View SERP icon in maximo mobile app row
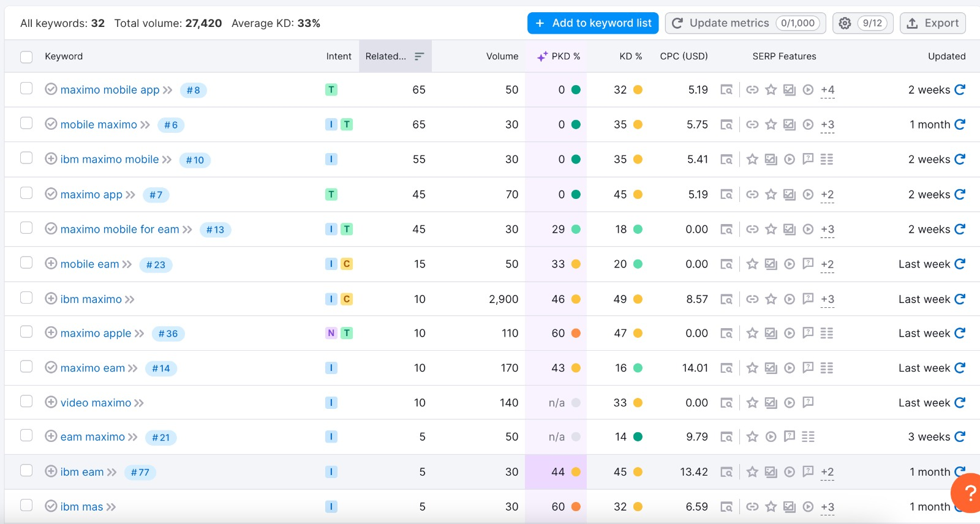Screen dimensions: 980x524 (726, 90)
